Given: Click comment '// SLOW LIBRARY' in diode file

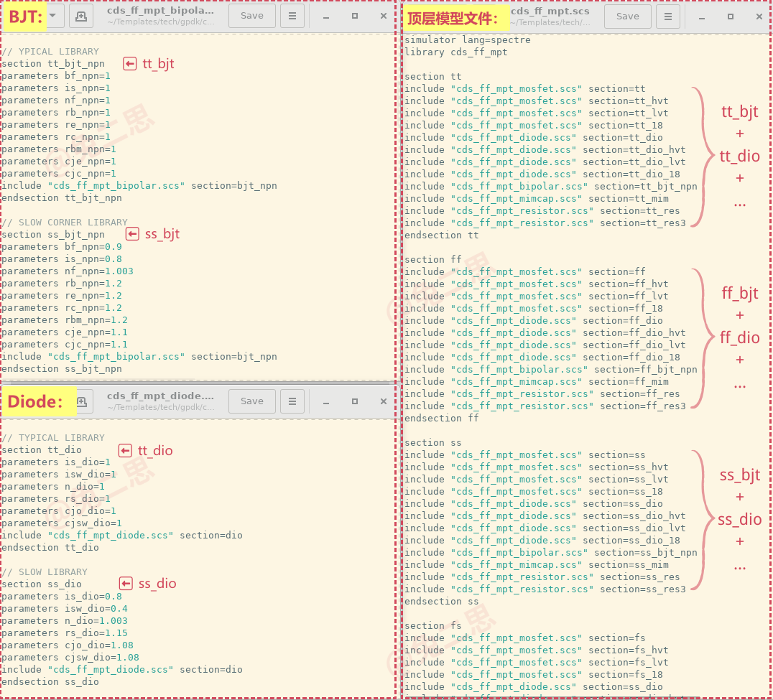Looking at the screenshot, I should click(45, 572).
